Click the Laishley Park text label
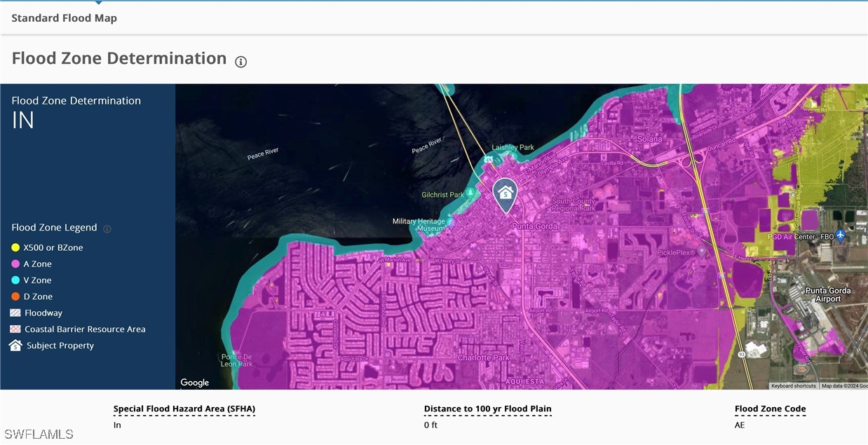Screen dimensions: 868x445 (x=513, y=148)
